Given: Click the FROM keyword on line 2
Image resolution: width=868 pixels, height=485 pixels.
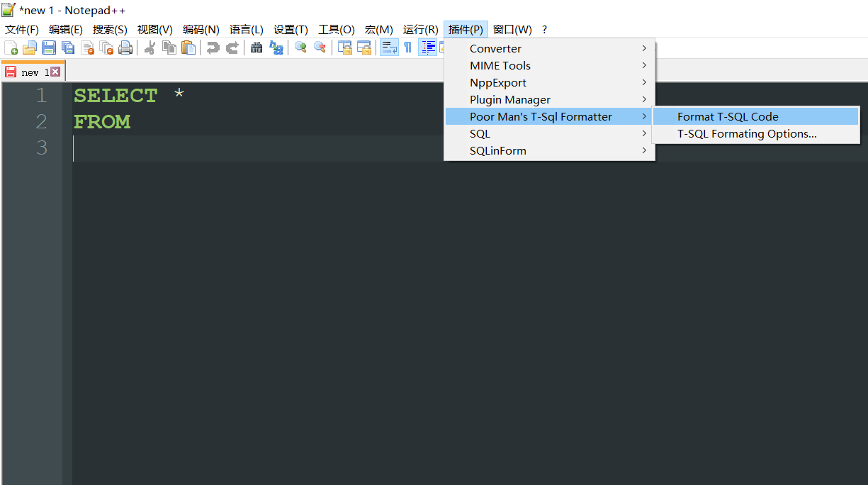Looking at the screenshot, I should 102,121.
